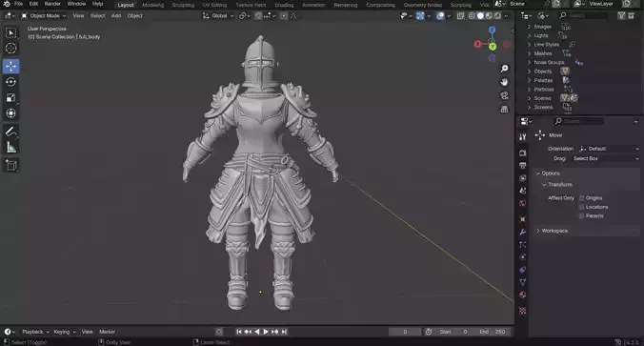Open the Modifiers wrench properties tab

point(522,232)
